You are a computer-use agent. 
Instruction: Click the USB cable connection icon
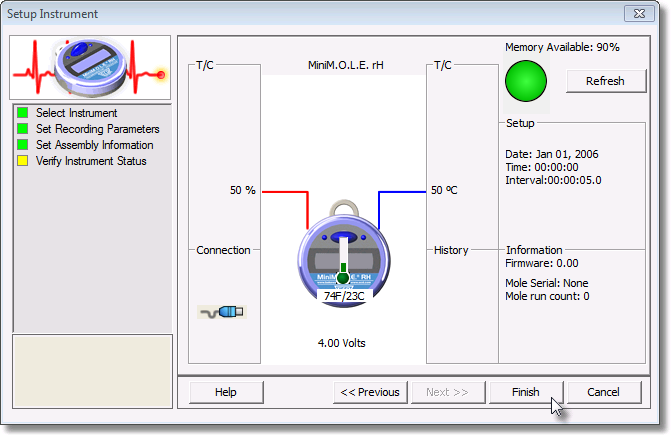click(222, 312)
